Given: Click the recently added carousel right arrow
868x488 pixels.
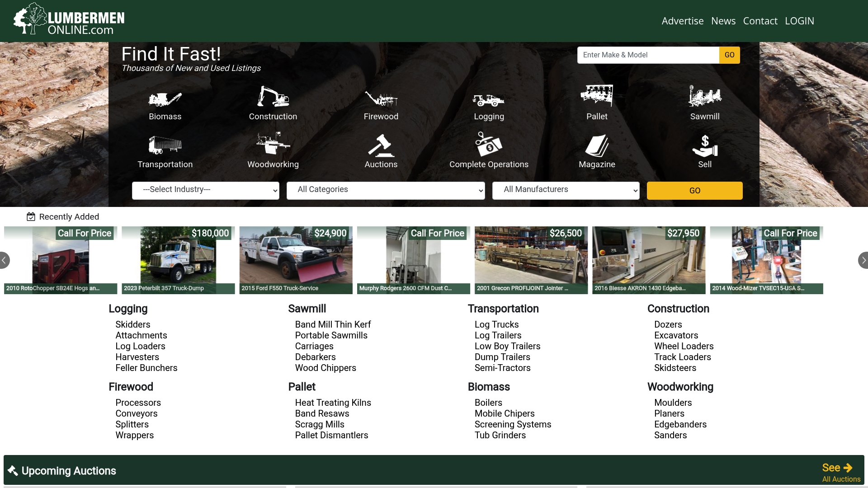Looking at the screenshot, I should coord(864,260).
